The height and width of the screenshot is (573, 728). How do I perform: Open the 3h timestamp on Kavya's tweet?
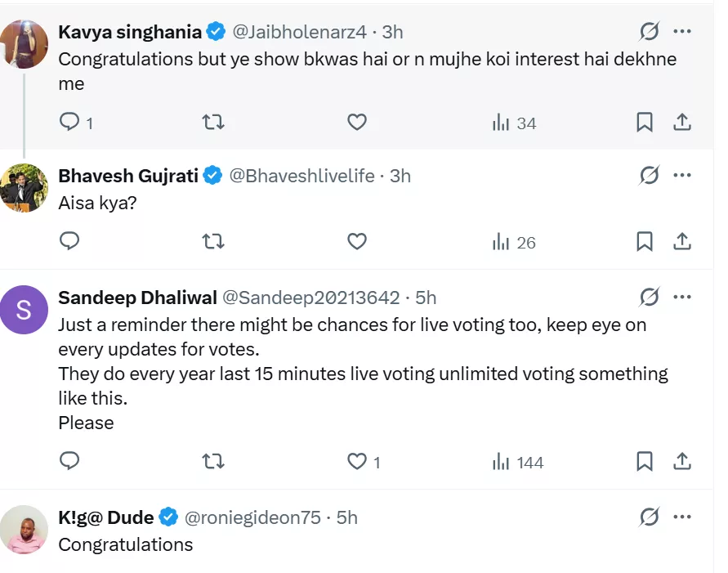coord(392,33)
